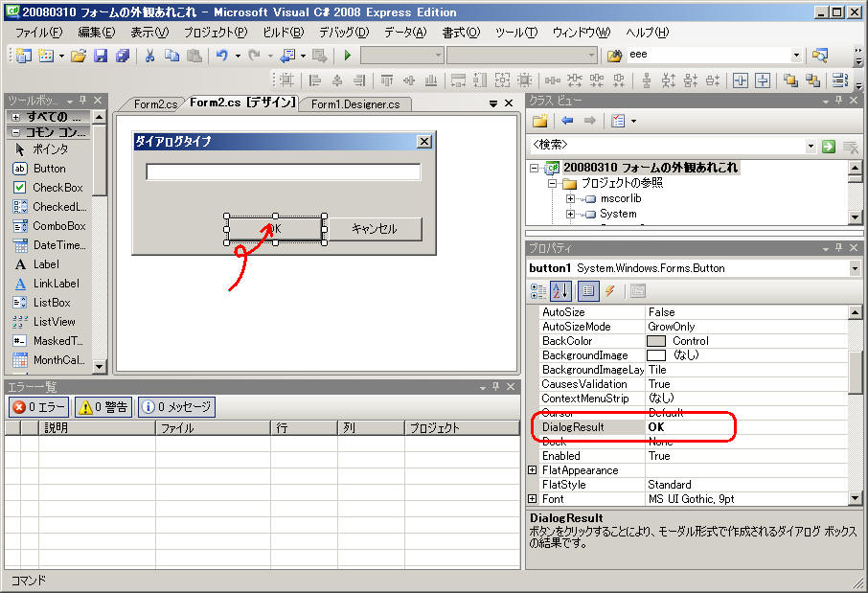Image resolution: width=868 pixels, height=593 pixels.
Task: Toggle the warnings filter button
Action: click(103, 407)
